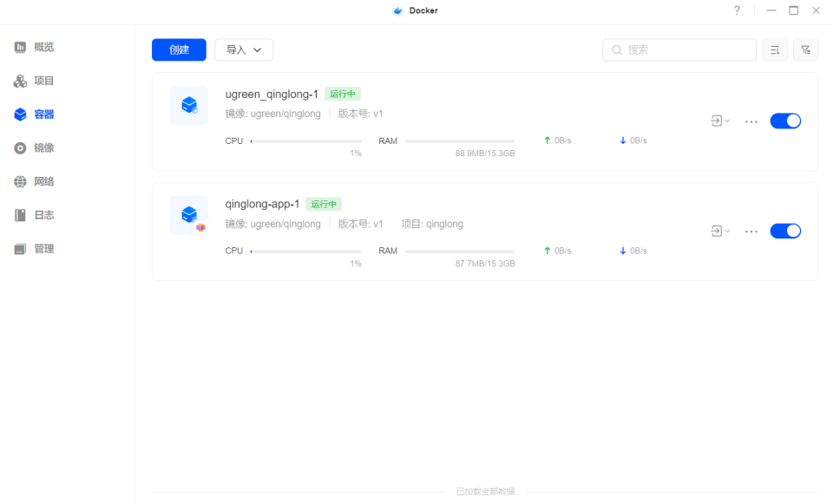Image resolution: width=833 pixels, height=504 pixels.
Task: Open the filter icon in the toolbar
Action: (x=805, y=50)
